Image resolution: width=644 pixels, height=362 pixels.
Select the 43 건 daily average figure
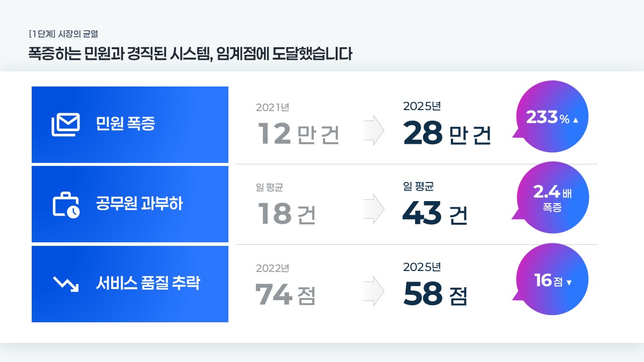435,214
